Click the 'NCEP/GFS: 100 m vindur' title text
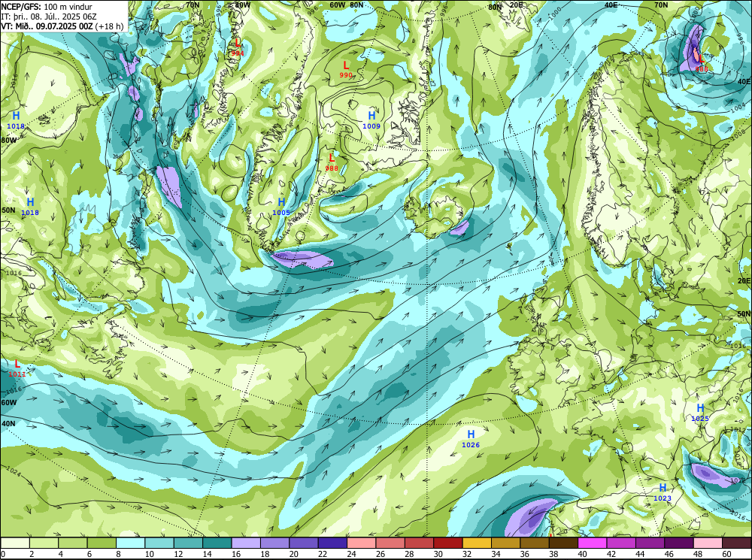 (47, 7)
